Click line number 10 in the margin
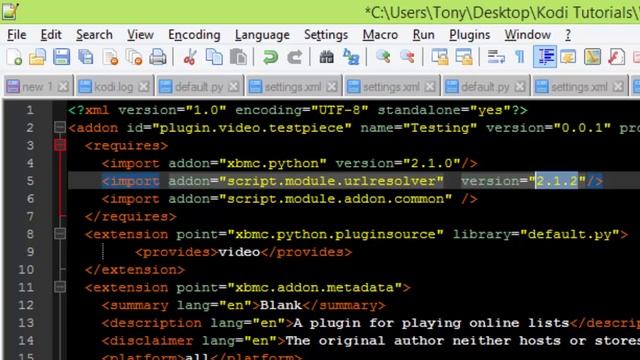Screen dimensions: 640x360 click(26, 269)
